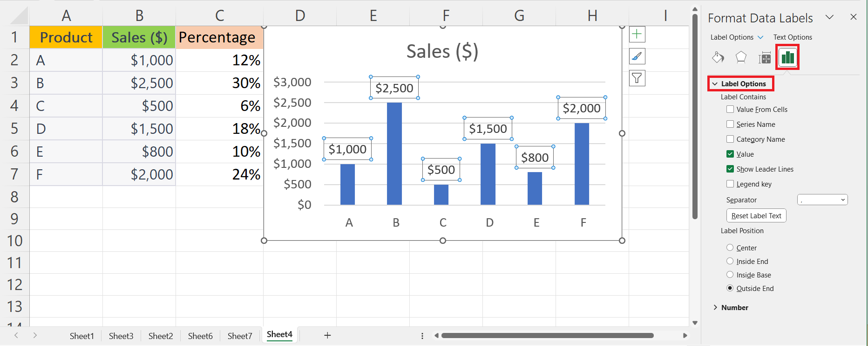
Task: Click the vertical scrollbar thumb
Action: click(x=695, y=117)
